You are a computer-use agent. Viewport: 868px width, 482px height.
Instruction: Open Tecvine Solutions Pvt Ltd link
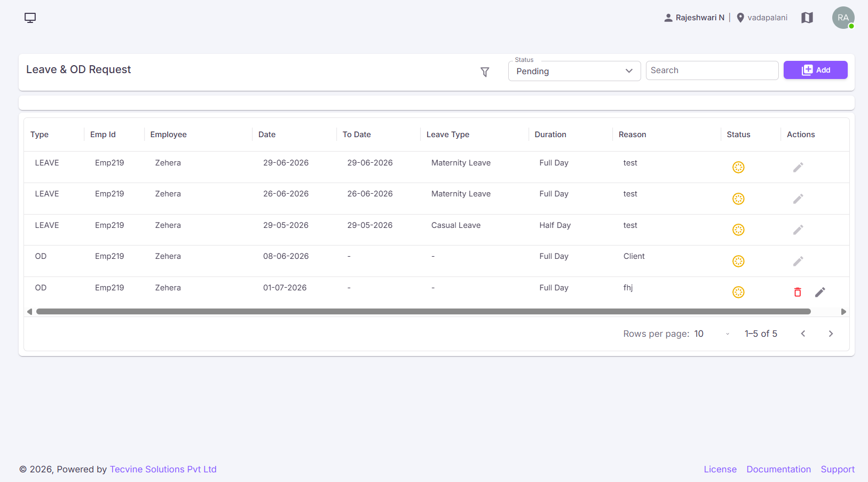(x=163, y=469)
